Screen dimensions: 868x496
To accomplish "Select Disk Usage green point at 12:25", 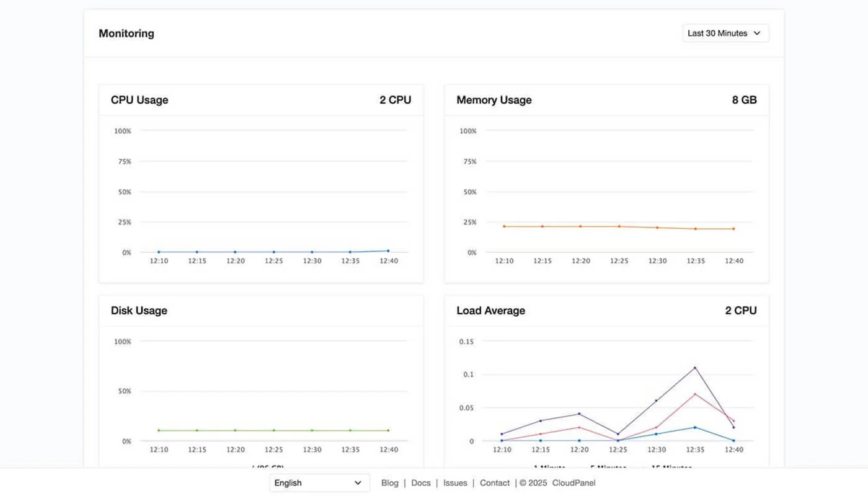I will [273, 430].
